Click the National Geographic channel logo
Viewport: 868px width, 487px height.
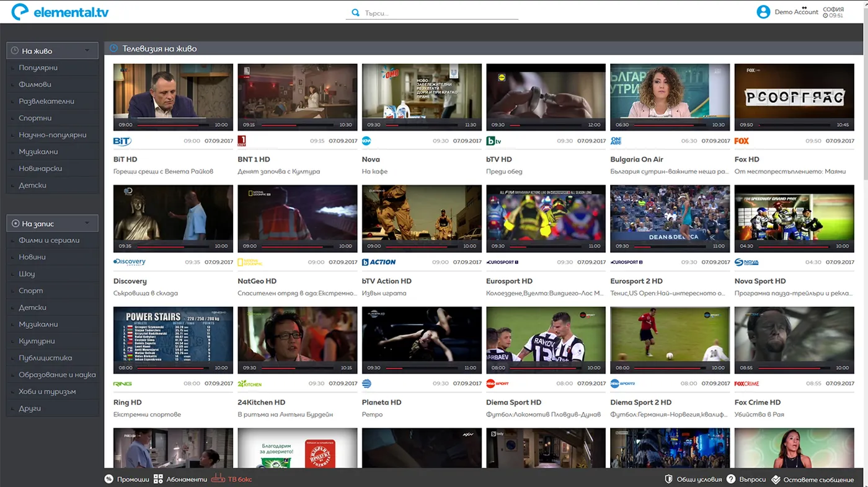[250, 262]
